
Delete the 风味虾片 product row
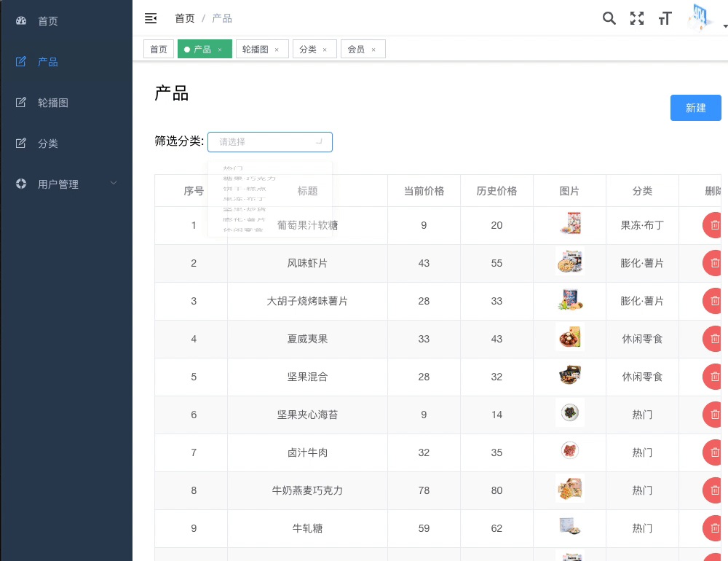tap(715, 263)
